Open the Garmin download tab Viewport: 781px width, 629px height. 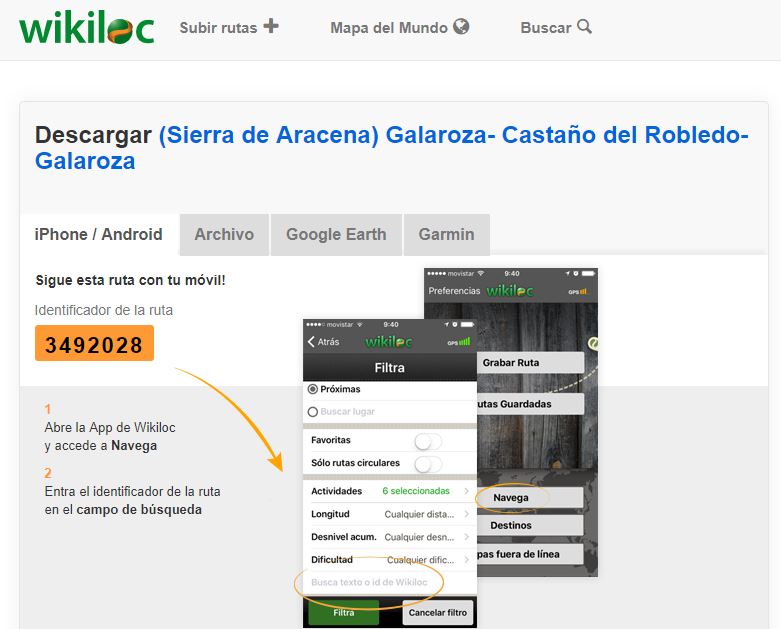(x=446, y=235)
